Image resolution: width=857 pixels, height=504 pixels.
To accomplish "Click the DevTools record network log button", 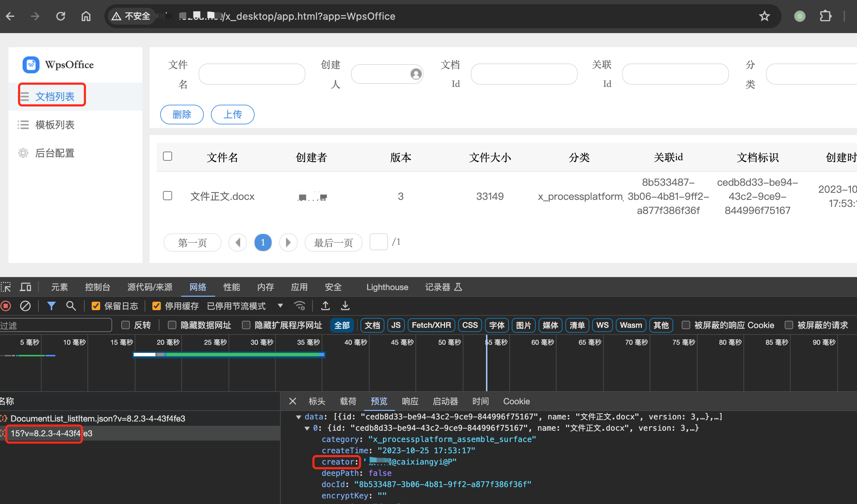I will (6, 306).
